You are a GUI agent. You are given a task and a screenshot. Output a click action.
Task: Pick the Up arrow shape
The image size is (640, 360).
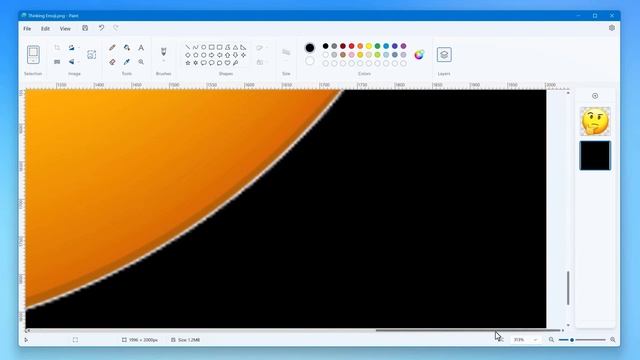coord(227,55)
